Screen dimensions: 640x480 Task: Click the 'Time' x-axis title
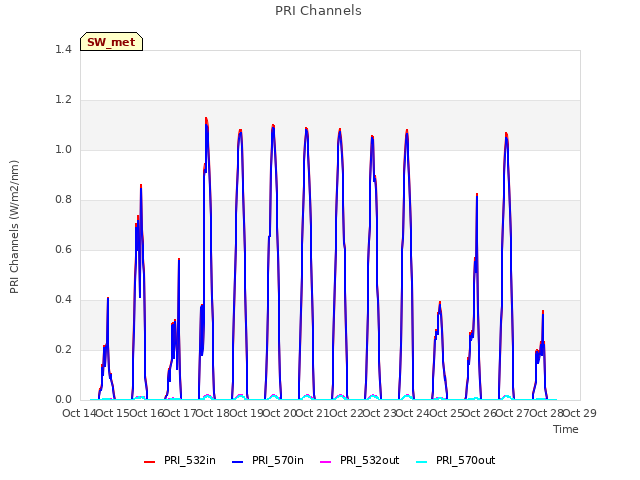coord(566,429)
